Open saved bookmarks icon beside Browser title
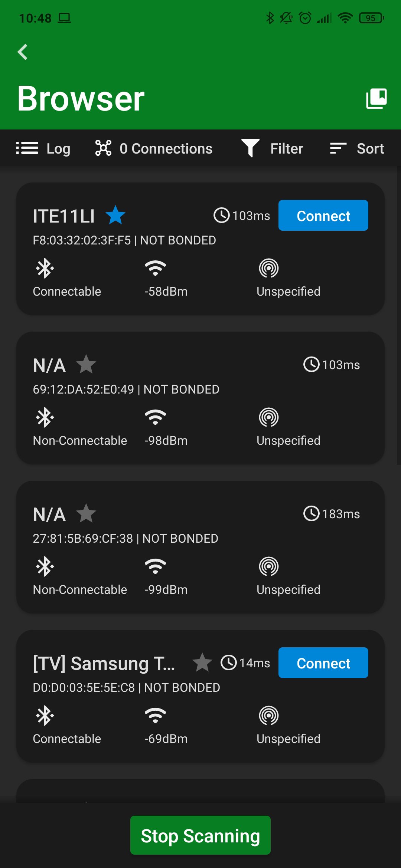 pos(376,99)
